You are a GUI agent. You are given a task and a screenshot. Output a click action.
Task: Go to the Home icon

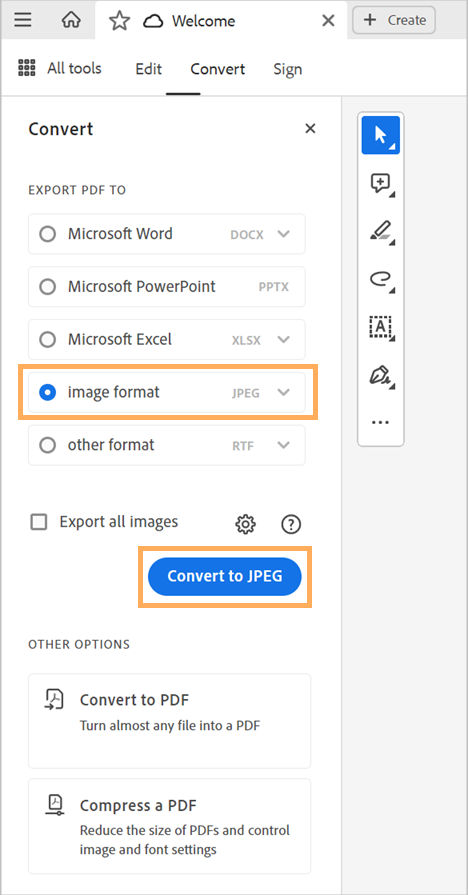coord(71,21)
